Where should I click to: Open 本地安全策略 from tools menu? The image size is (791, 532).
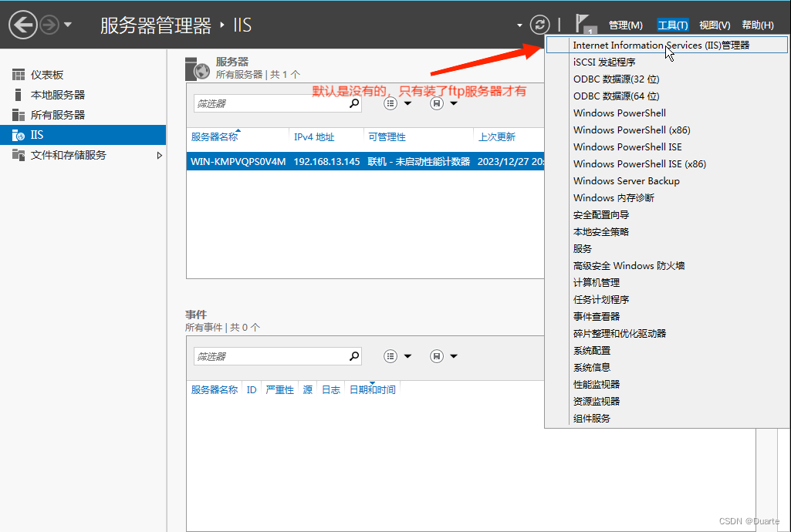pos(667,232)
